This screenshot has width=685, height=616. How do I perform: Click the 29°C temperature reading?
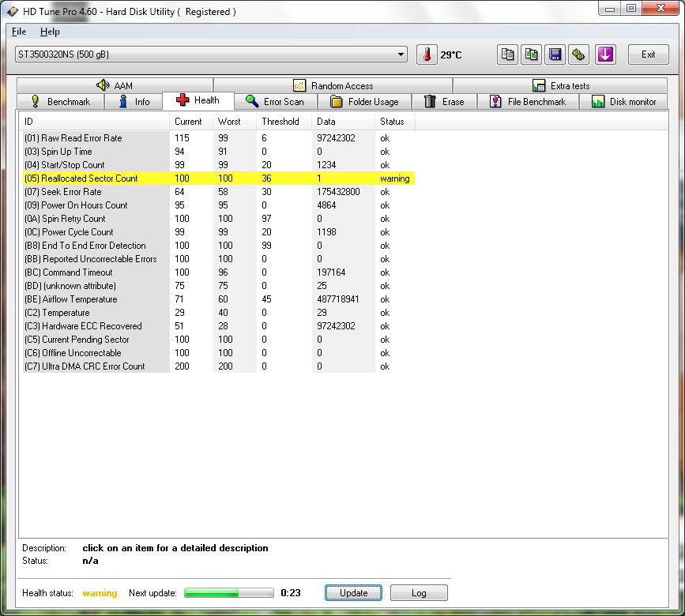tap(451, 55)
